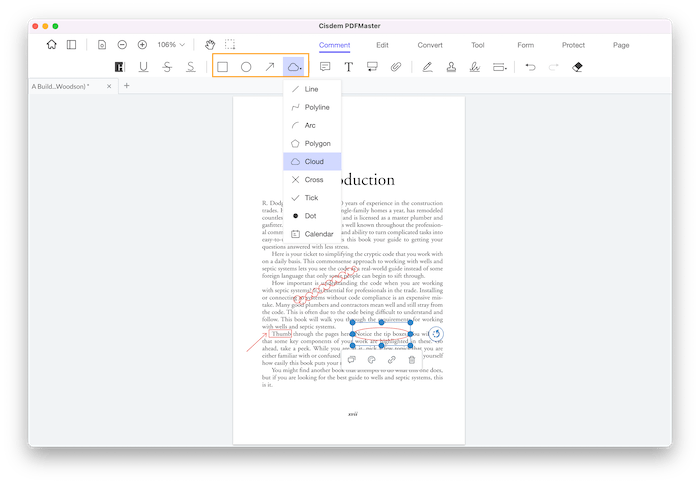Open a new tab with plus button
This screenshot has height=484, width=700.
[x=127, y=86]
